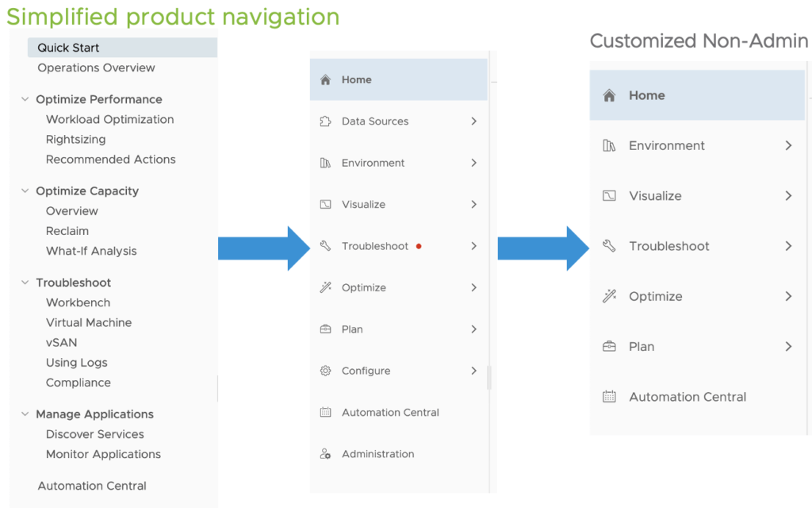This screenshot has width=812, height=508.
Task: Click the Data Sources puzzle icon
Action: [x=325, y=121]
